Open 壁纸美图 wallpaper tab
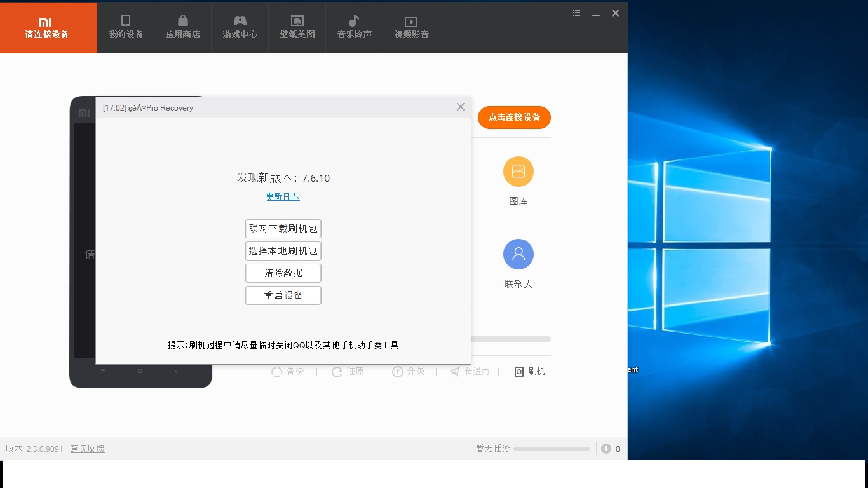868x488 pixels. [297, 27]
